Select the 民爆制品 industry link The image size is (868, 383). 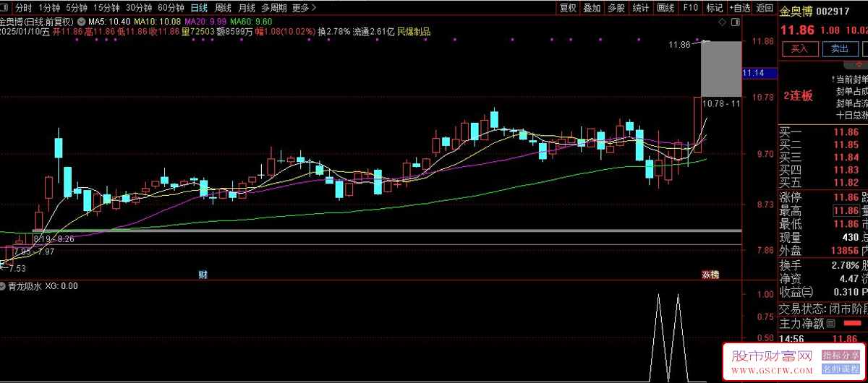tap(414, 32)
